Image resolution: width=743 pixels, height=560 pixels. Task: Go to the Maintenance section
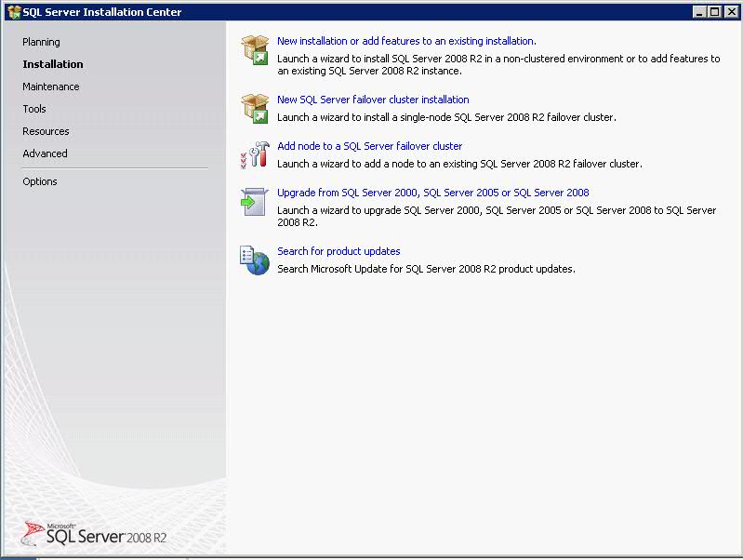coord(51,87)
